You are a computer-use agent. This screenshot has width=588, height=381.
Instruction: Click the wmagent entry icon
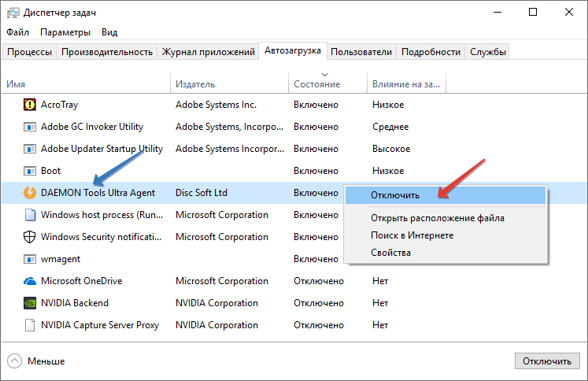point(30,259)
